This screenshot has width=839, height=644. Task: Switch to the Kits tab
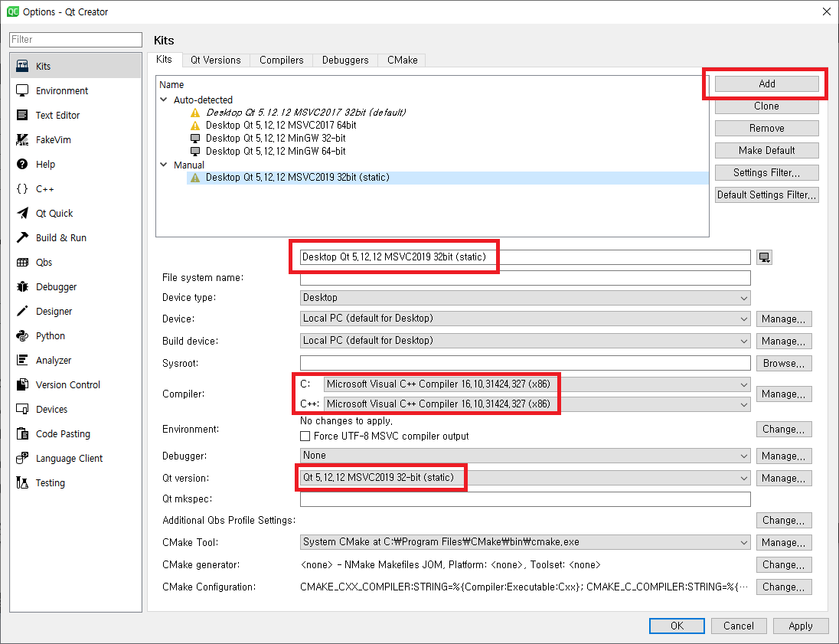click(165, 60)
